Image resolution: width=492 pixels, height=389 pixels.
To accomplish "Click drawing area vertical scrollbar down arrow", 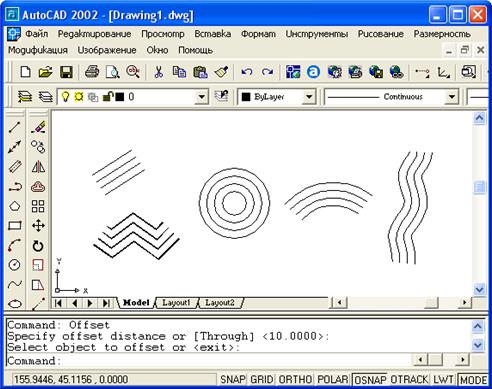I will (479, 289).
